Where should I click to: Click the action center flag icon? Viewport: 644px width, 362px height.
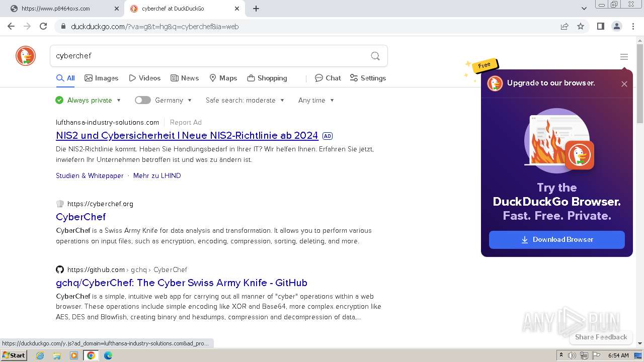click(596, 355)
